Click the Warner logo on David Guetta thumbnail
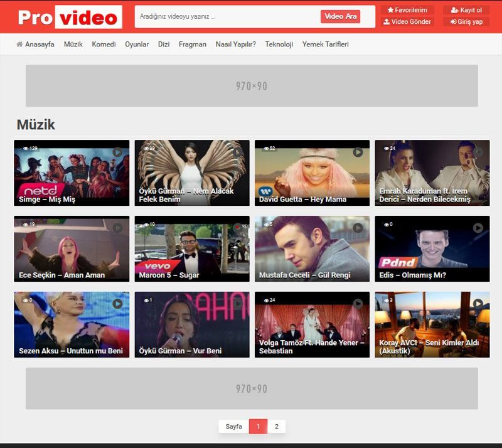Image resolution: width=502 pixels, height=448 pixels. pos(265,191)
